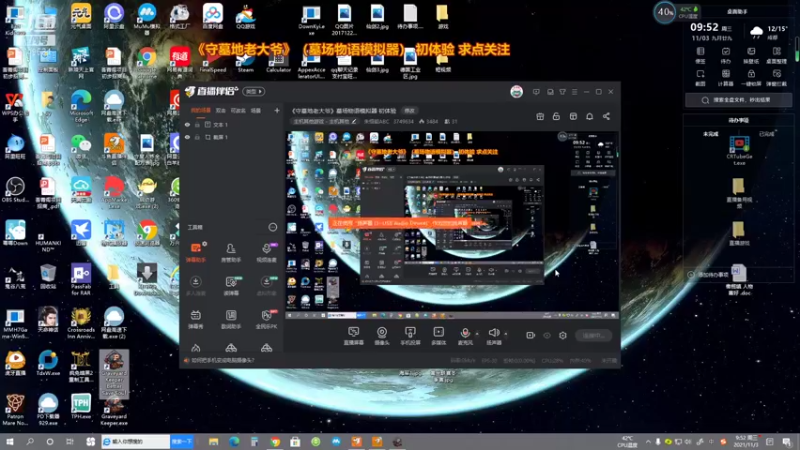Expand the speaker device dropdown arrow

[506, 334]
